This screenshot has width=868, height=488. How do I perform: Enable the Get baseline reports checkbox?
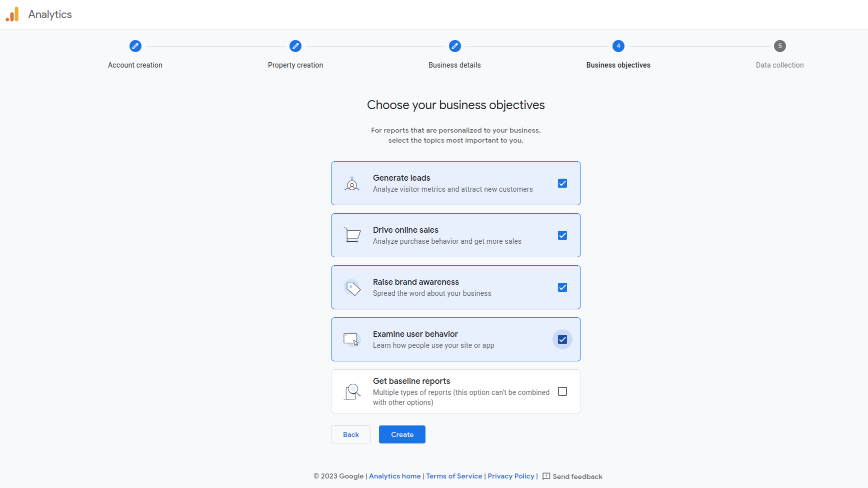(562, 391)
